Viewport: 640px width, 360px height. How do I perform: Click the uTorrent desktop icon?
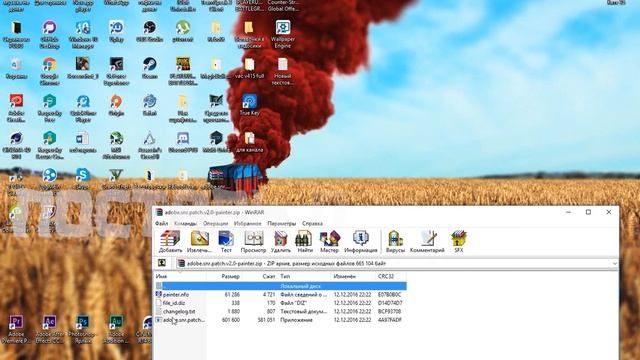tap(182, 31)
